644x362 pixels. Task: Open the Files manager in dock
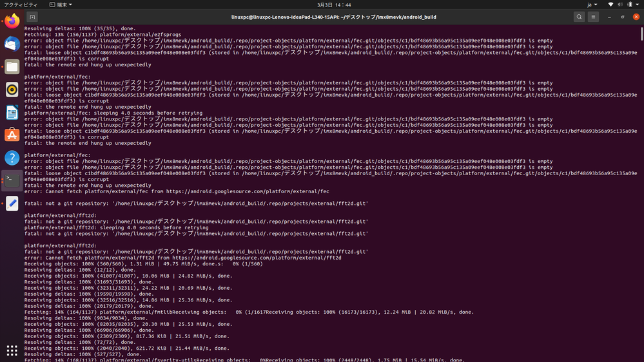(x=12, y=66)
